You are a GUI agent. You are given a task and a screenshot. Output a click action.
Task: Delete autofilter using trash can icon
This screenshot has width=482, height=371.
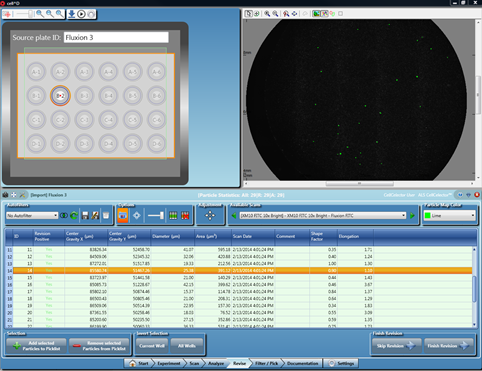pos(106,216)
